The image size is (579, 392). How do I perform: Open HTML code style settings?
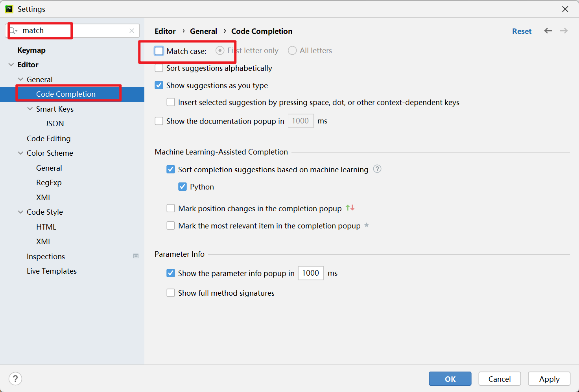46,227
